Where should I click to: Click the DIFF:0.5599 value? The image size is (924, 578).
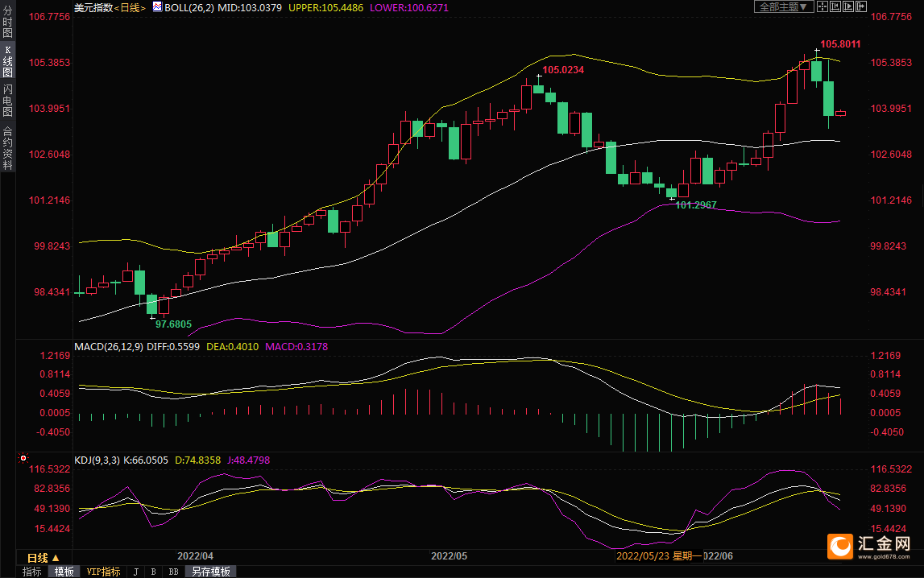(173, 347)
